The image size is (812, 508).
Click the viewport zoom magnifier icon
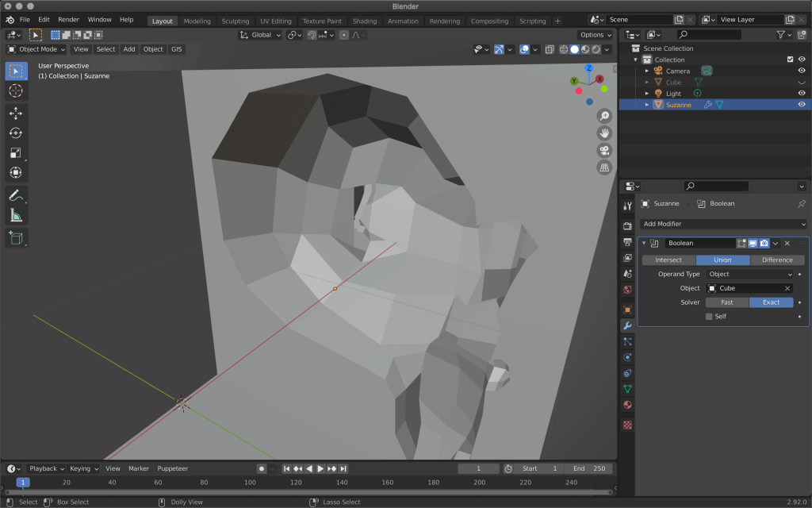604,115
